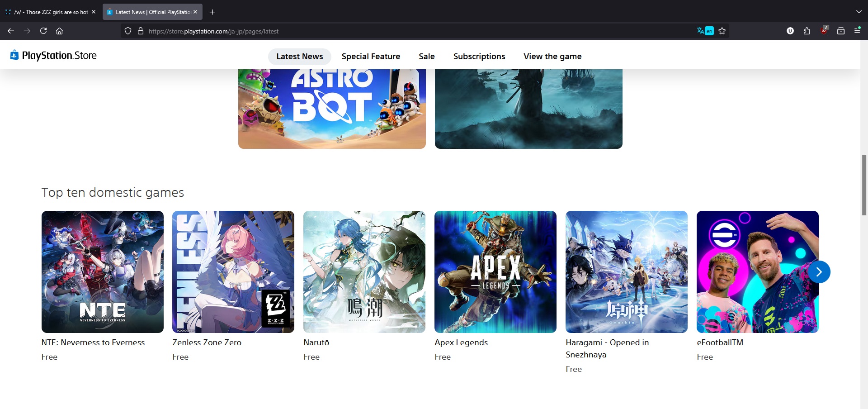The image size is (868, 409).
Task: Open the Subscriptions section
Action: pos(479,57)
